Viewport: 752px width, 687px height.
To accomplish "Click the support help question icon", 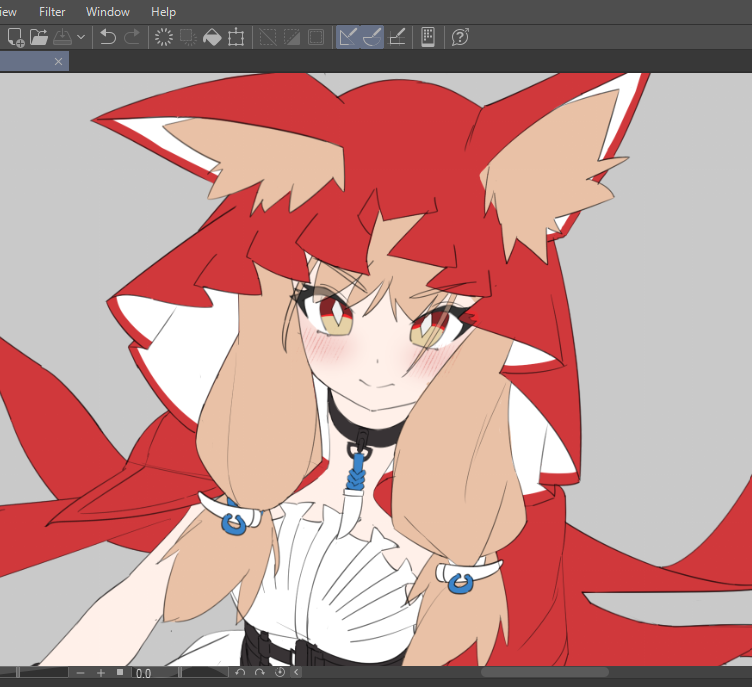I will pos(460,37).
